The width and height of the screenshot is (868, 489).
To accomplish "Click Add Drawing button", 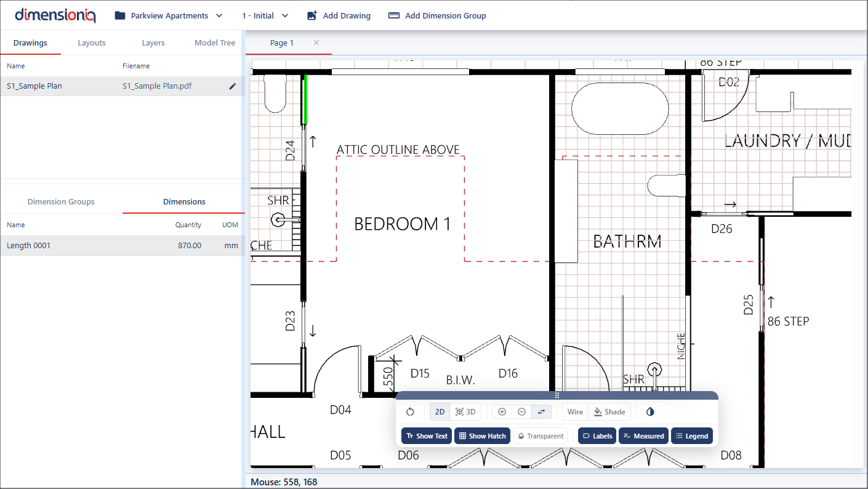I will pyautogui.click(x=339, y=16).
